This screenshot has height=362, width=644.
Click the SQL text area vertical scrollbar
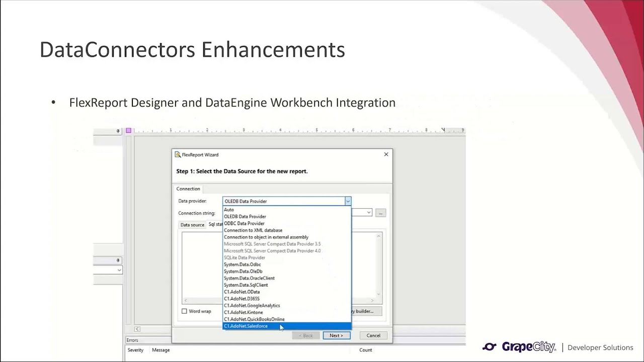tap(379, 265)
